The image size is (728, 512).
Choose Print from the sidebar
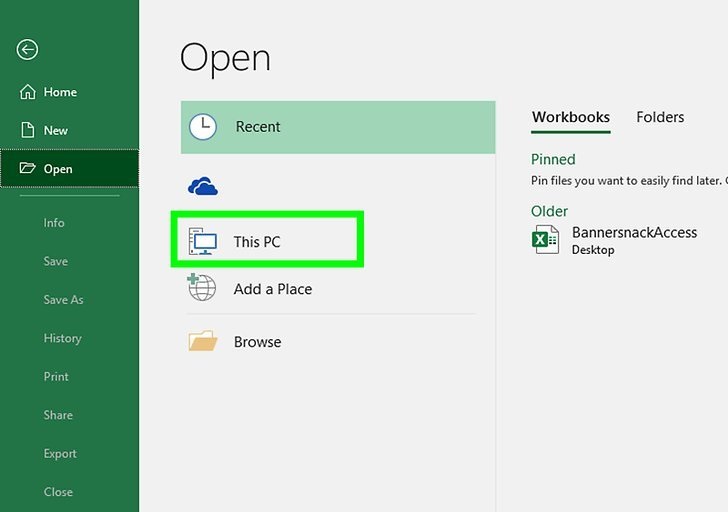[56, 377]
